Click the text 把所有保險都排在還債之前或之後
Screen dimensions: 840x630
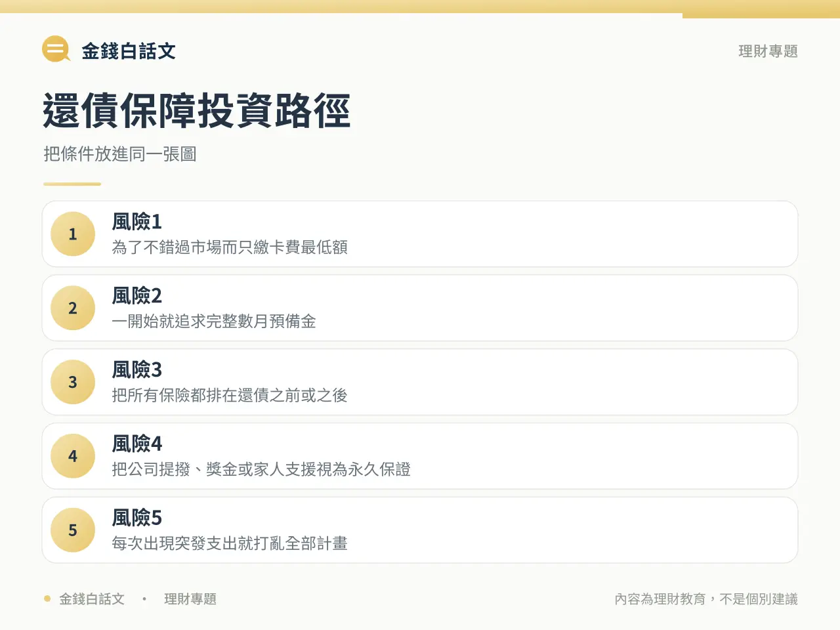pyautogui.click(x=230, y=396)
